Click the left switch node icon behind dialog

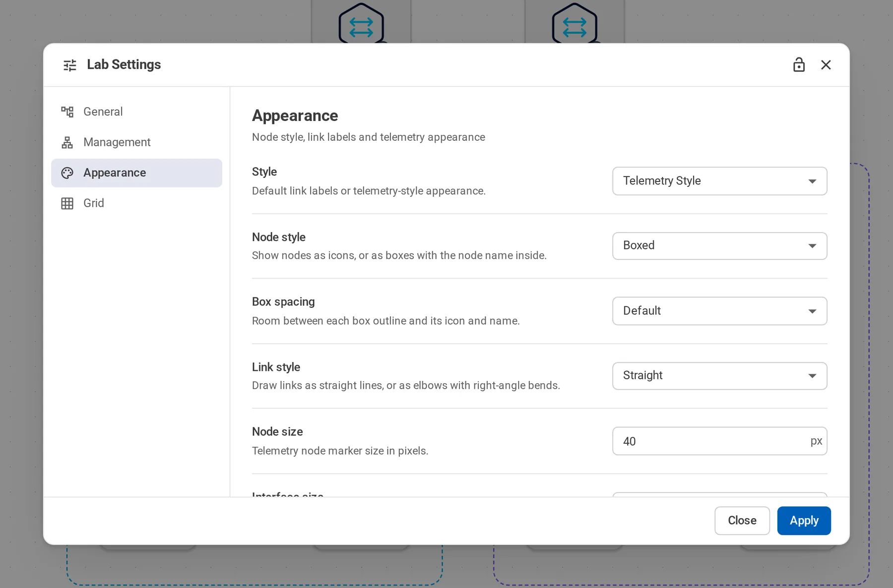[361, 23]
